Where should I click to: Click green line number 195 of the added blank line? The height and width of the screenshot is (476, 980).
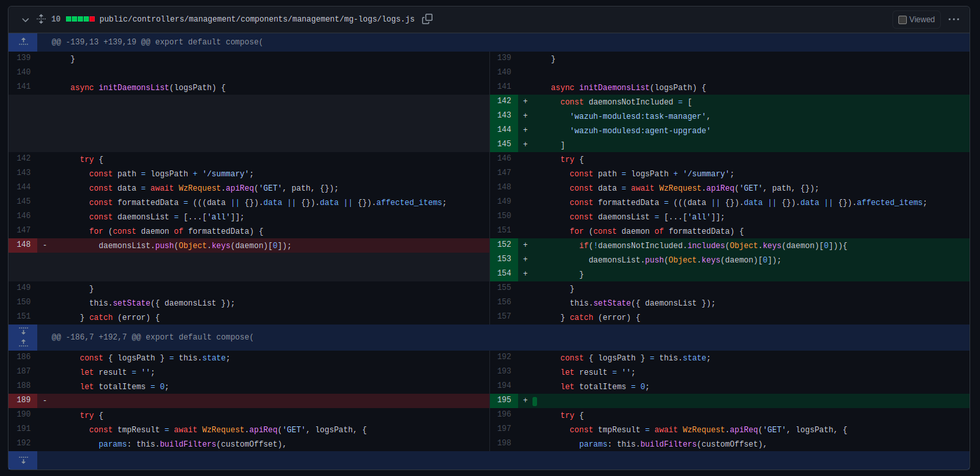(x=504, y=400)
